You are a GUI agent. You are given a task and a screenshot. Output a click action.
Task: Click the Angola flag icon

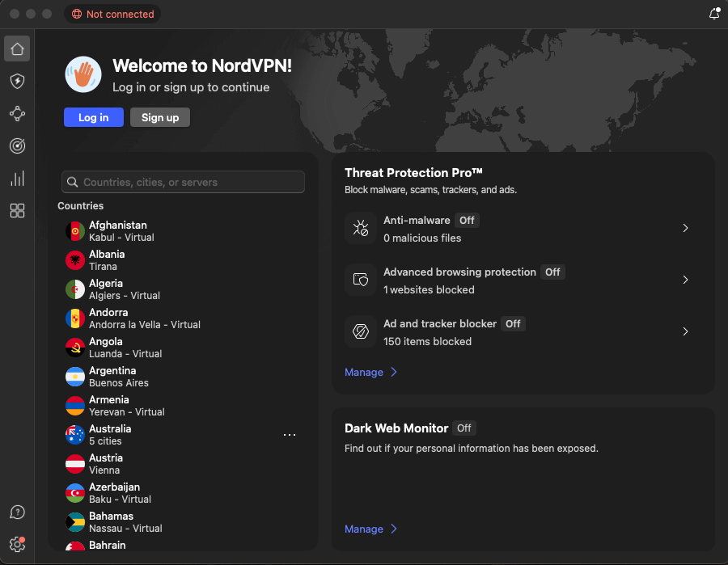pos(74,348)
